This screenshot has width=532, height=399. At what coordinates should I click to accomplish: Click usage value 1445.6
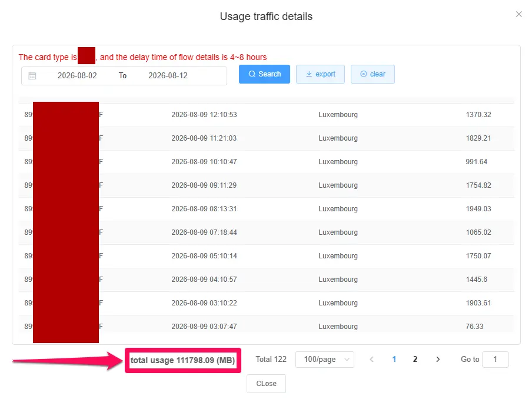pyautogui.click(x=476, y=279)
